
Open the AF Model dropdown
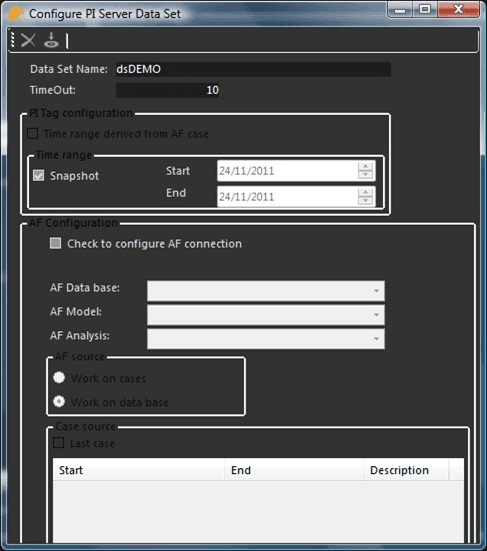click(x=266, y=315)
